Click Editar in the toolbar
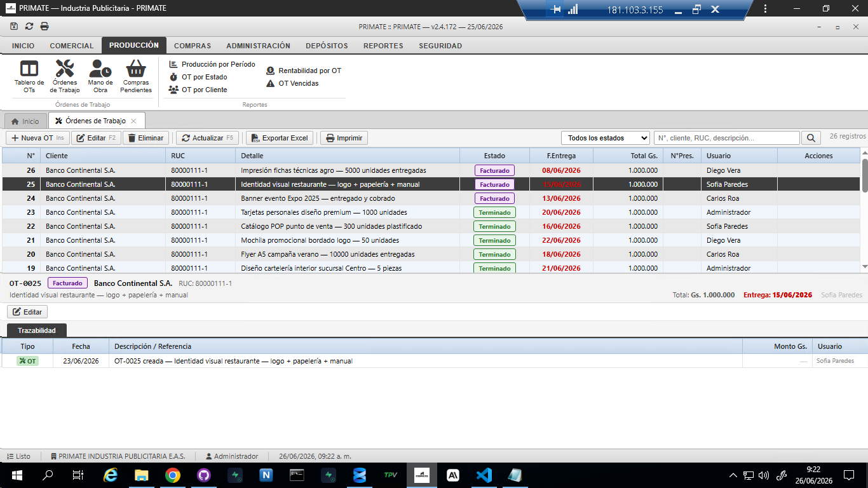The image size is (868, 488). point(96,138)
